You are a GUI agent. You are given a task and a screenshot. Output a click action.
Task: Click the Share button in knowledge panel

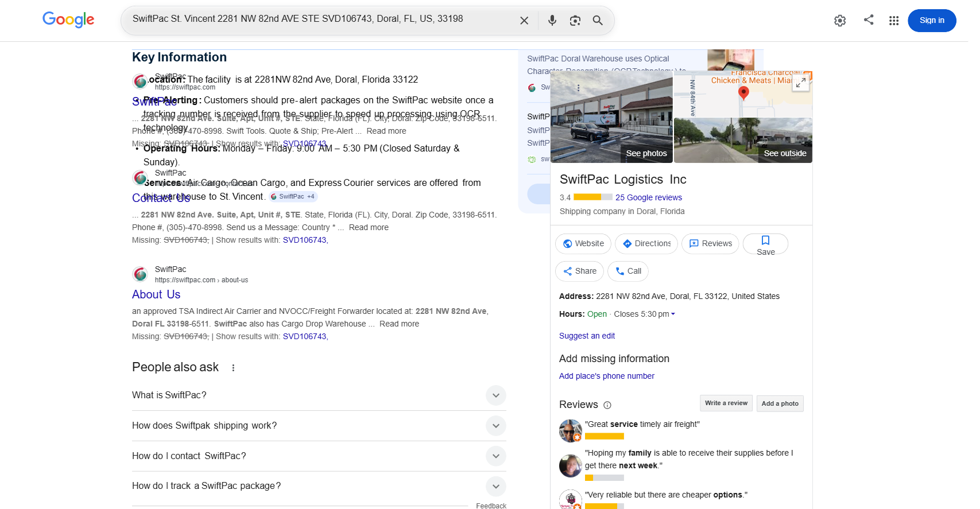tap(579, 271)
